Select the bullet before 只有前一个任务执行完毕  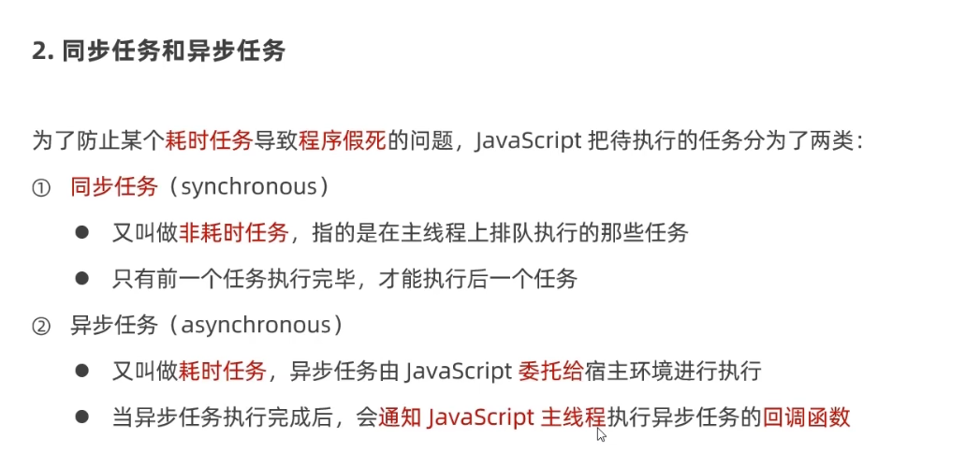[x=81, y=278]
